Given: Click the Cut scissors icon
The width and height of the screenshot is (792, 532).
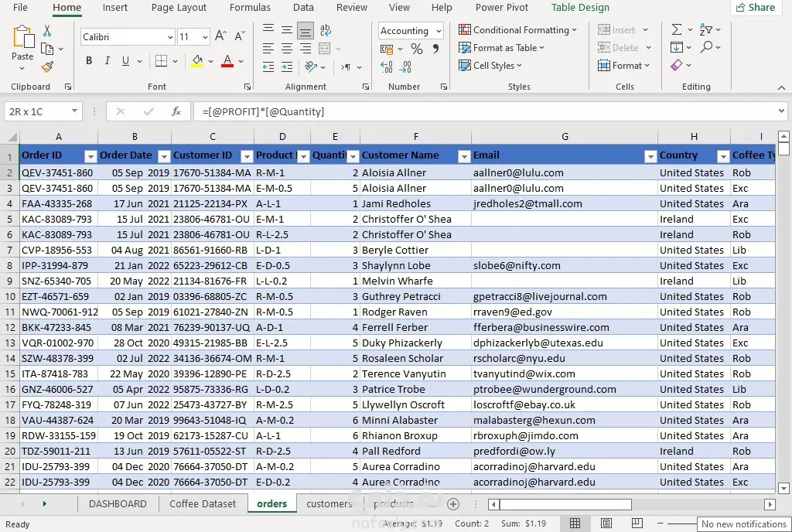Looking at the screenshot, I should tap(47, 31).
